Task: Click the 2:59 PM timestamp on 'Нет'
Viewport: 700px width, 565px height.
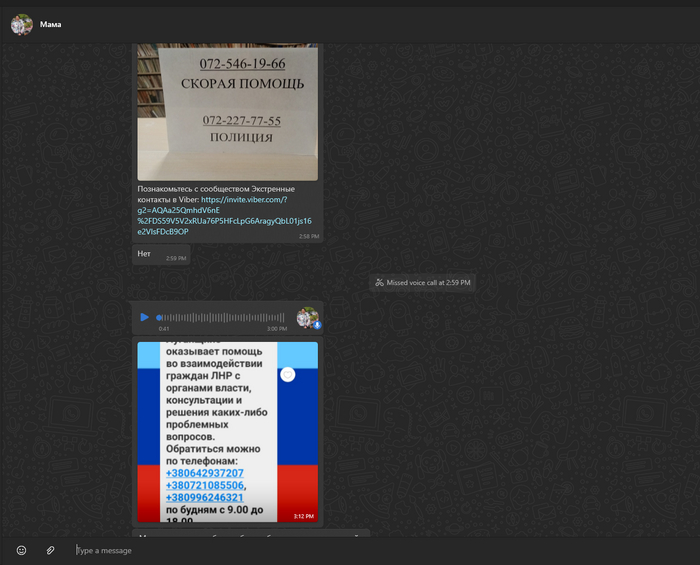Action: point(176,258)
